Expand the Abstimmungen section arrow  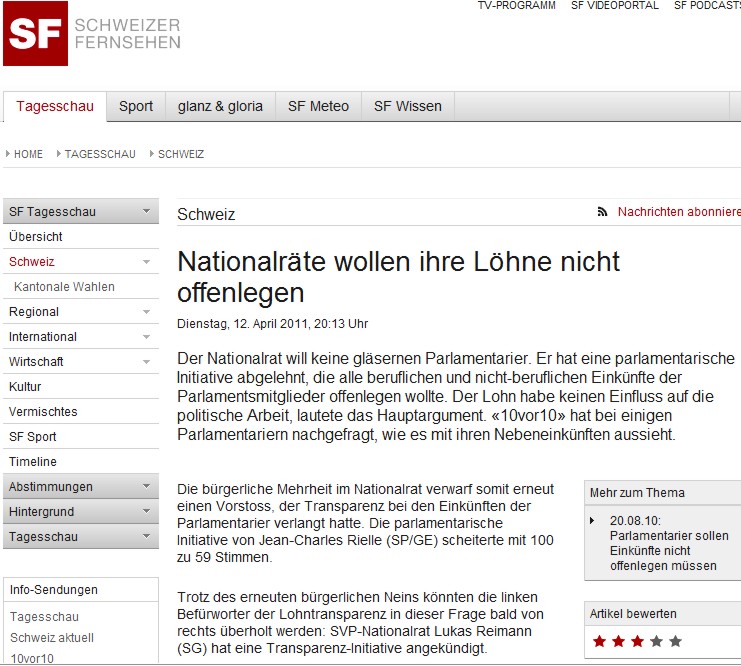tap(146, 486)
